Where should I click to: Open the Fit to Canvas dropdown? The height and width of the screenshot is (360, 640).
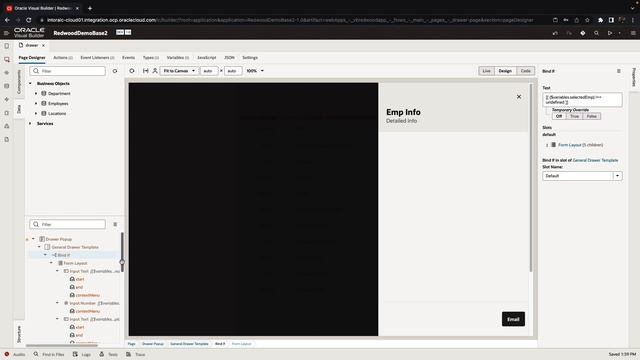pyautogui.click(x=179, y=71)
